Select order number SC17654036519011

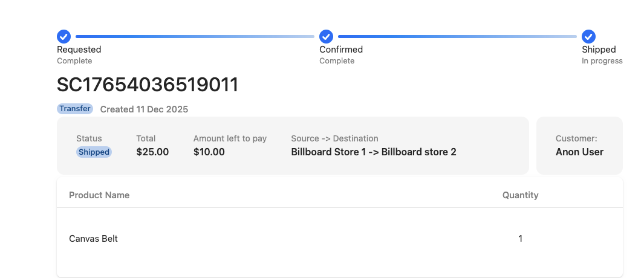click(x=148, y=85)
